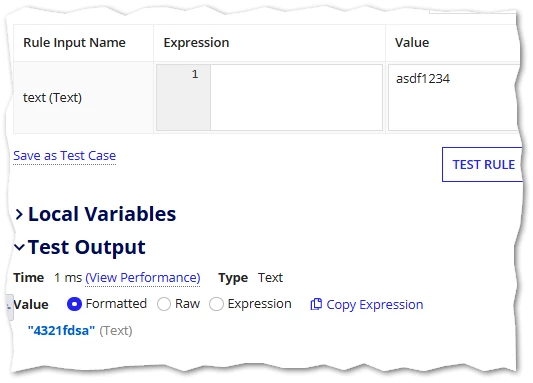Click the Type Text label in output
Screen dimensions: 533x383
click(x=251, y=278)
